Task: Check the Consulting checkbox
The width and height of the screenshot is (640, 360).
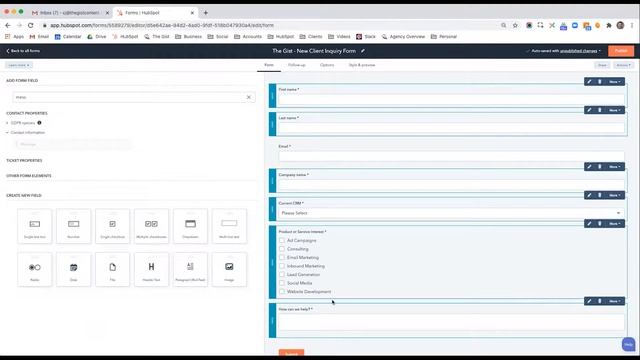Action: [282, 249]
